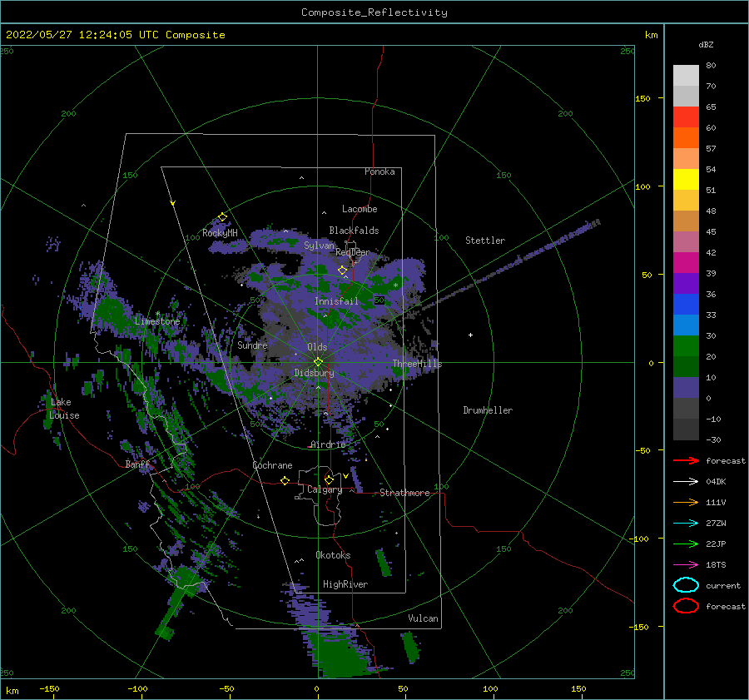The height and width of the screenshot is (700, 749).
Task: Click the km unit label at top right
Action: point(651,35)
